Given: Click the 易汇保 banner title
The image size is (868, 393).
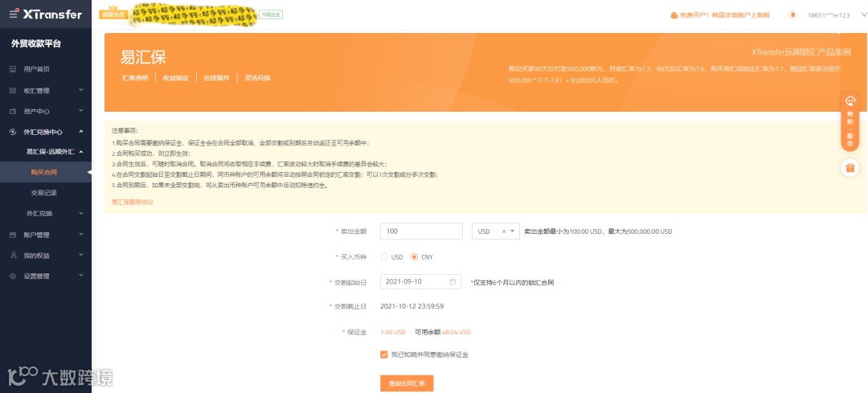Looking at the screenshot, I should pyautogui.click(x=143, y=57).
